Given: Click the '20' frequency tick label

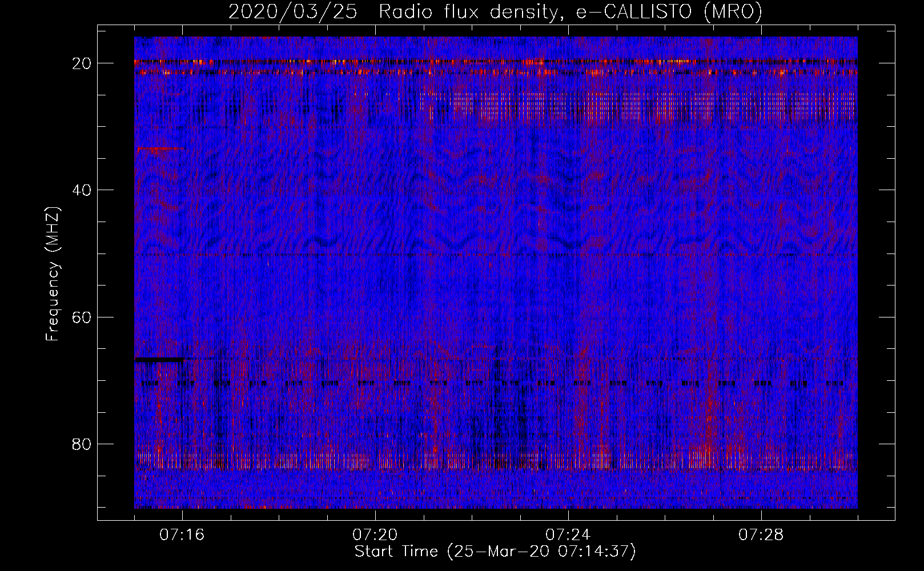Looking at the screenshot, I should click(x=82, y=63).
